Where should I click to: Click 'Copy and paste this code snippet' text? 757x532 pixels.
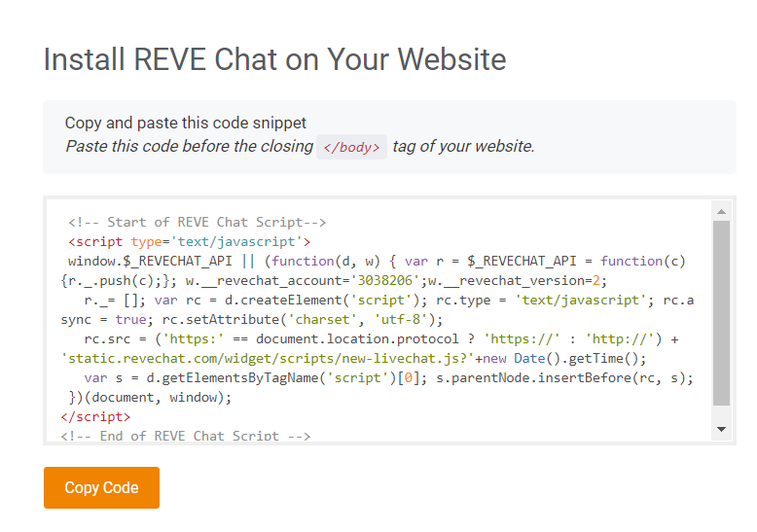click(x=186, y=123)
